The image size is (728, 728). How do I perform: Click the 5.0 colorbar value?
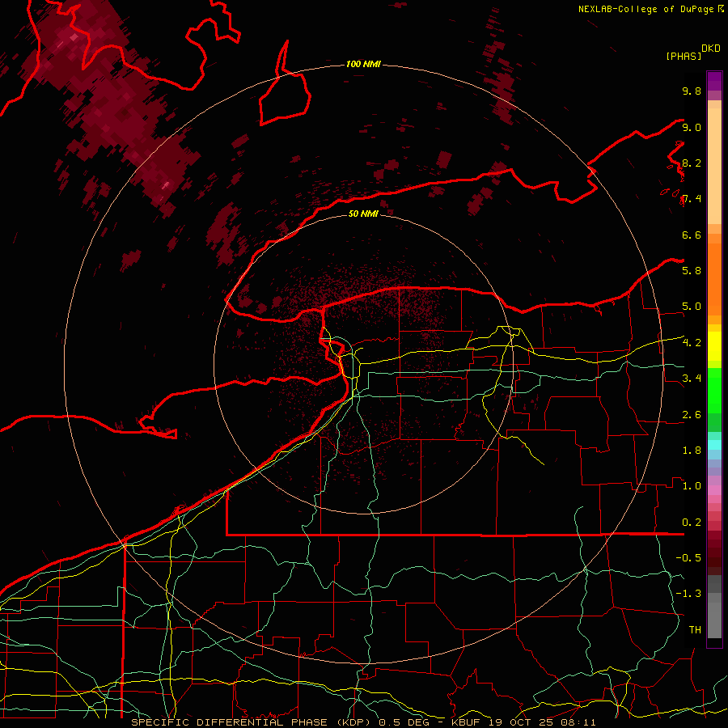[692, 307]
